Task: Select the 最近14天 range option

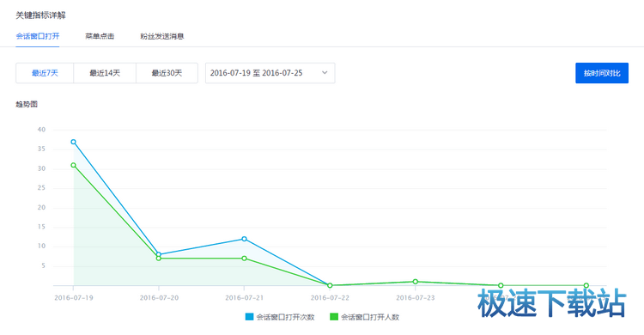Action: 105,73
